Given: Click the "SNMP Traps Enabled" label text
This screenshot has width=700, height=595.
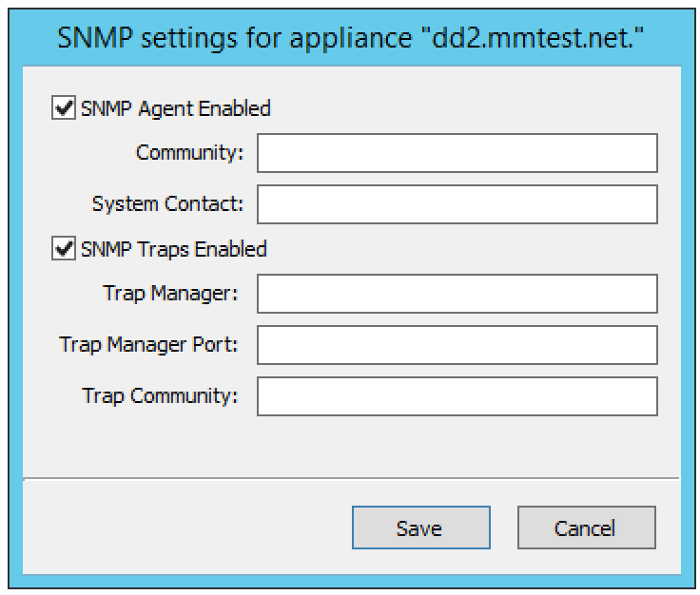Looking at the screenshot, I should point(174,249).
